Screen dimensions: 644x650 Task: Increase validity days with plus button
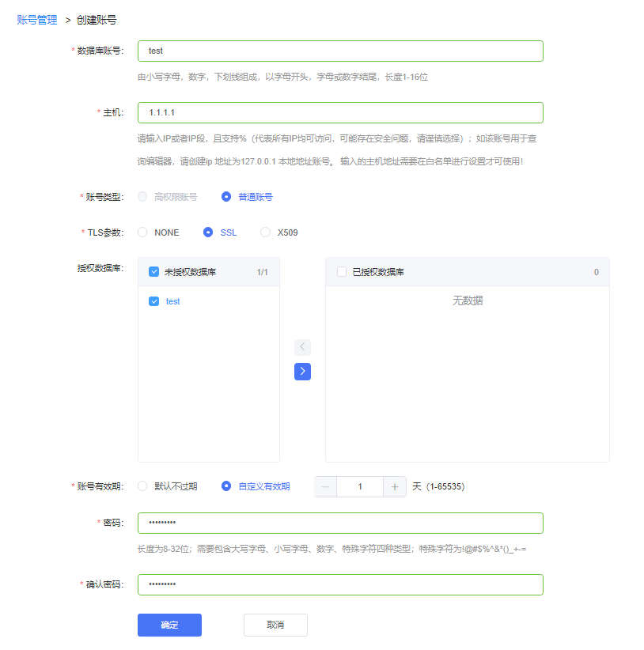pyautogui.click(x=394, y=487)
